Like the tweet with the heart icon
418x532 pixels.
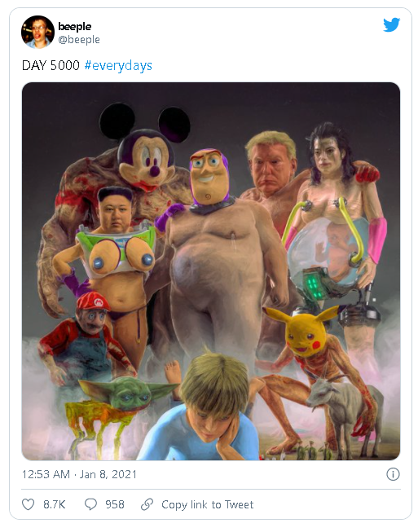click(28, 504)
